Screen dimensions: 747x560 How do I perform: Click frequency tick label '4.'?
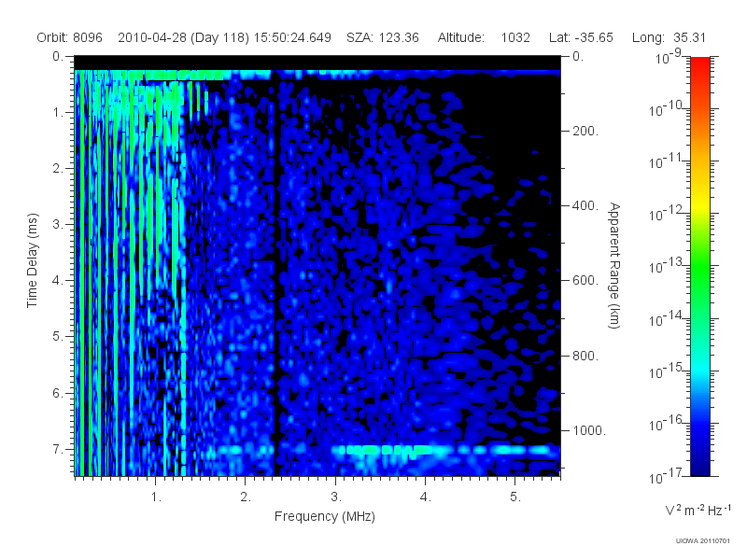coord(426,497)
